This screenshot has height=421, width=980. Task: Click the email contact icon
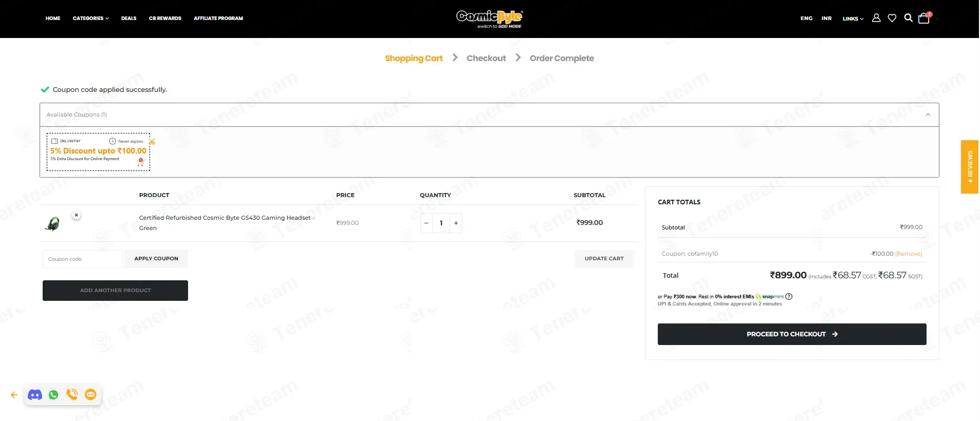coord(90,394)
